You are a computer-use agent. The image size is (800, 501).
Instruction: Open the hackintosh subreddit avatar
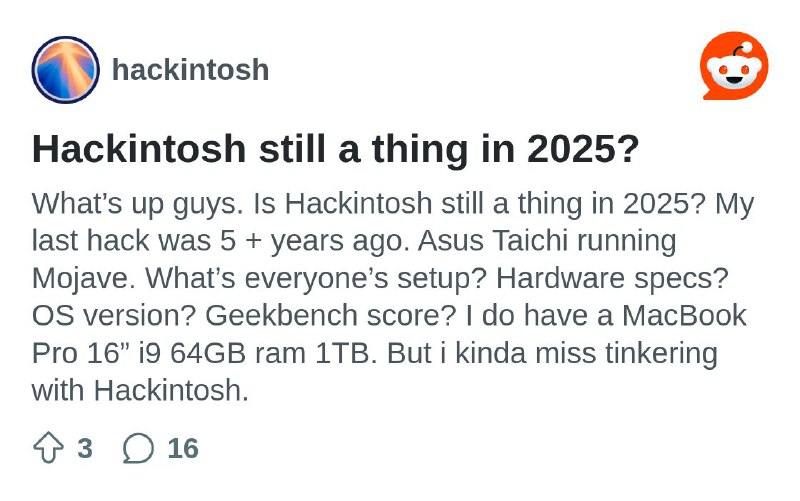coord(66,69)
